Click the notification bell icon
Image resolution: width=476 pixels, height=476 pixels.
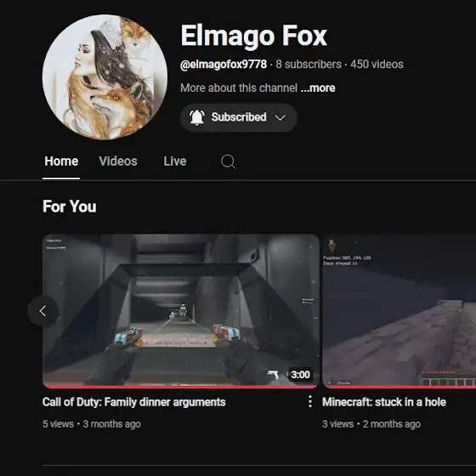196,117
